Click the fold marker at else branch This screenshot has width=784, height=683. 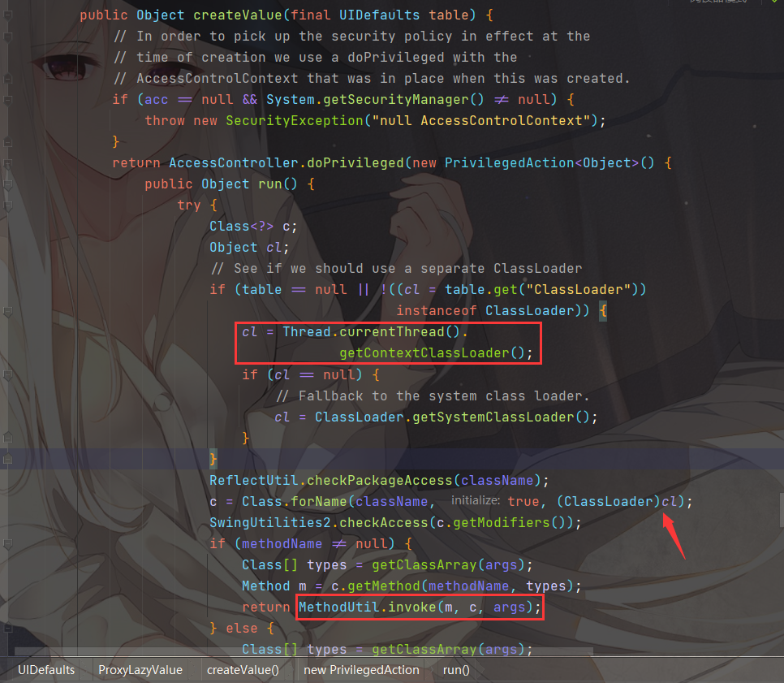coord(7,629)
